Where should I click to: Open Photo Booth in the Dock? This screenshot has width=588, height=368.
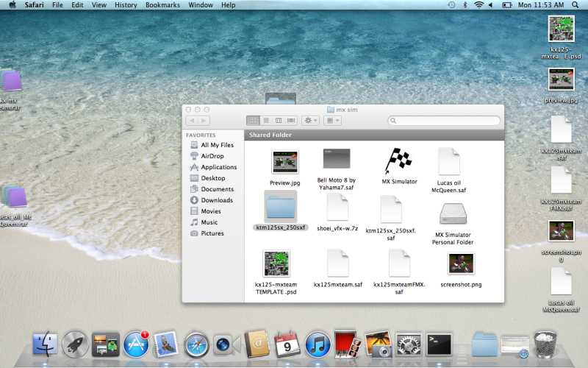[x=348, y=344]
